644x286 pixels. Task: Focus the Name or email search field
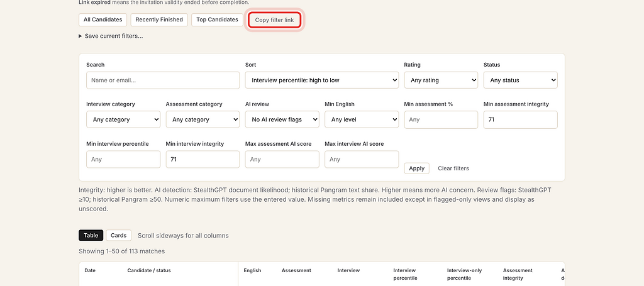pos(163,80)
